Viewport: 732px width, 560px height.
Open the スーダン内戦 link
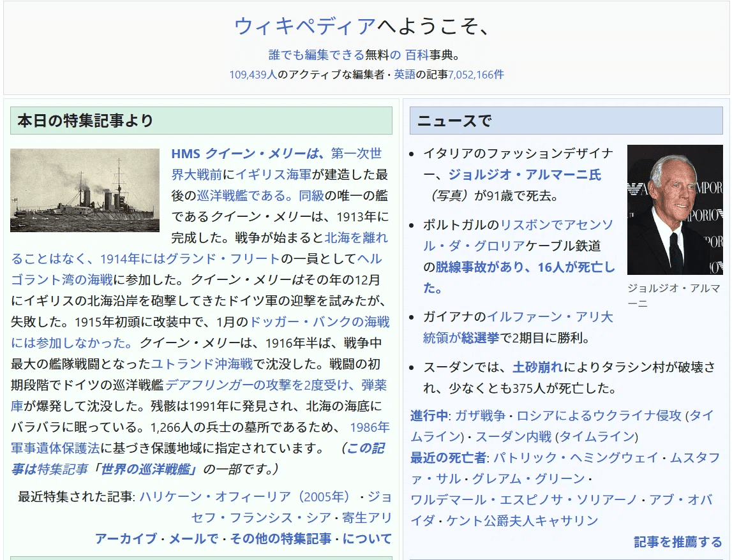(514, 437)
